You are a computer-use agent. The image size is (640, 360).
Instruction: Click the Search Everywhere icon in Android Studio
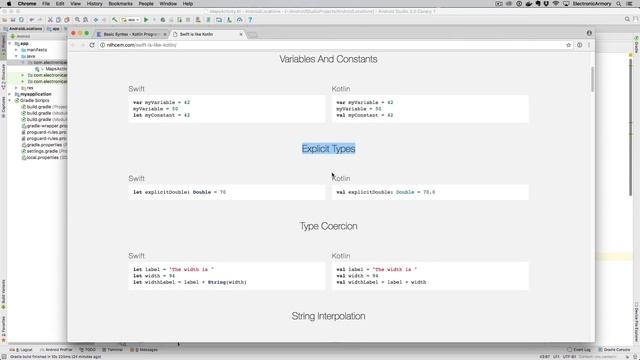coord(627,19)
